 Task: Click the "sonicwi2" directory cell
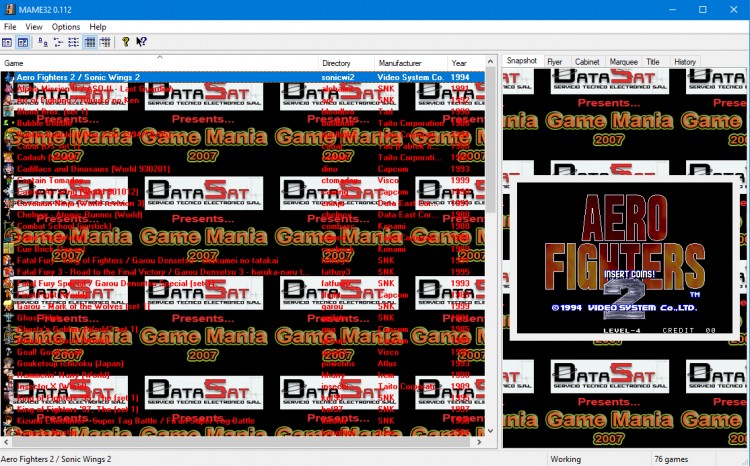[338, 77]
